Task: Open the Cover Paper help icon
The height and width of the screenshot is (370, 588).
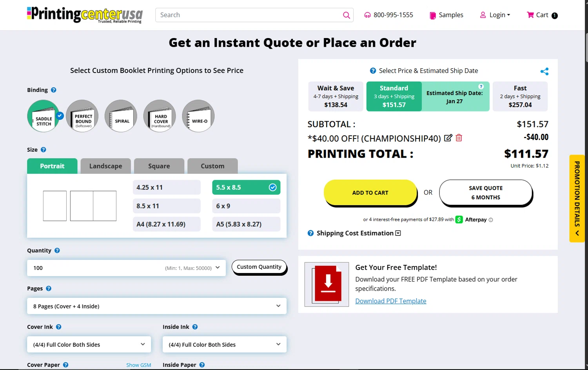Action: coord(66,365)
